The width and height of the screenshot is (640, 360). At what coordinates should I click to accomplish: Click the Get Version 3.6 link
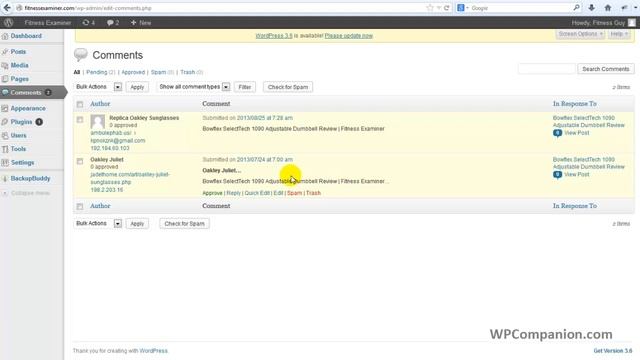click(613, 351)
